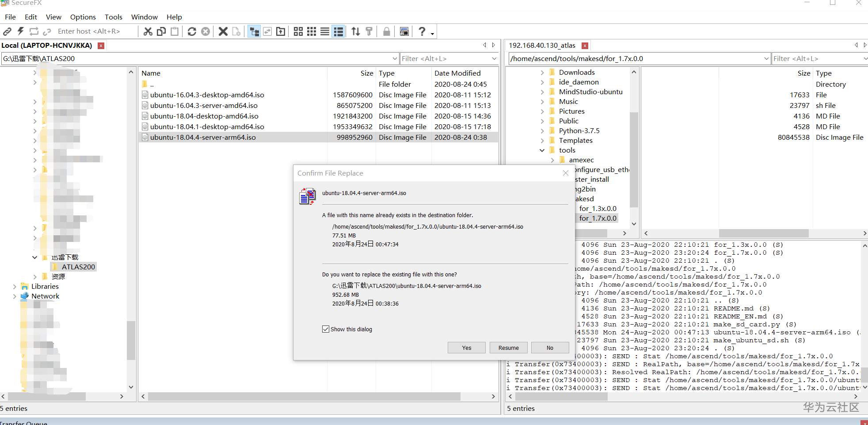Click the file replace icon in dialog

pyautogui.click(x=307, y=196)
